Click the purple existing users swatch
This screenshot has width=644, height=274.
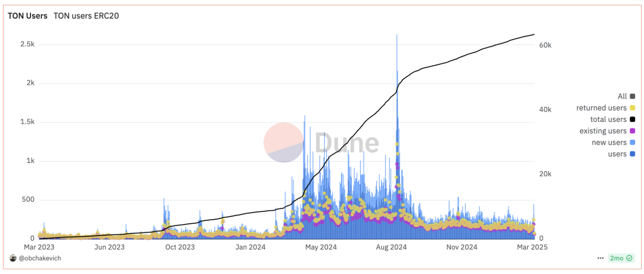coord(632,131)
